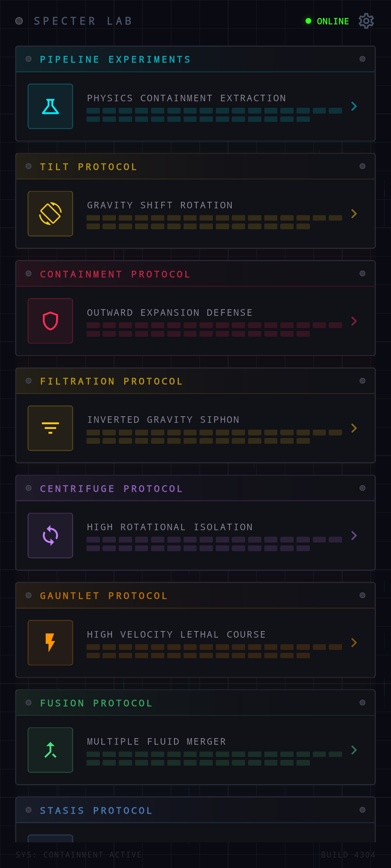
Task: Click the purple sync arrows icon
Action: 50,536
